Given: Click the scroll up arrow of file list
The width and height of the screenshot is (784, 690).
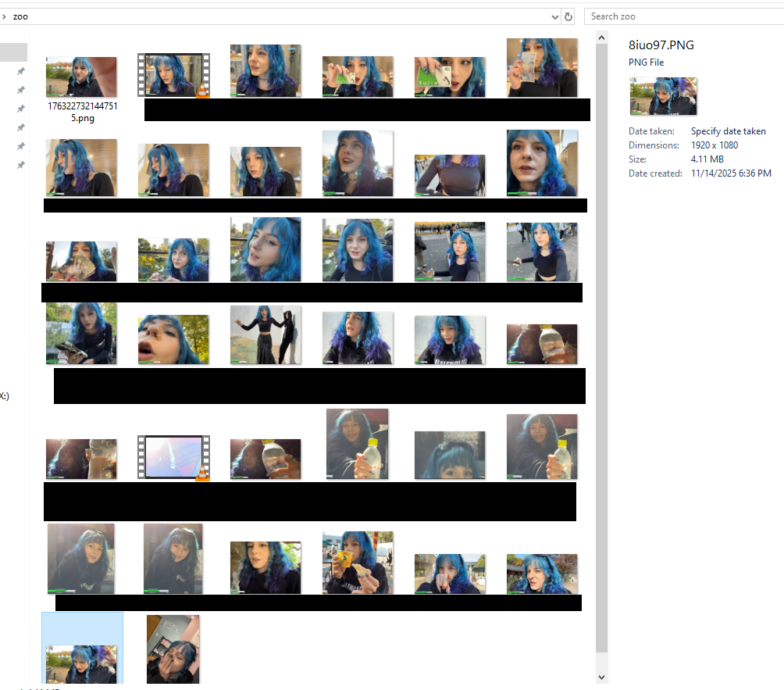Looking at the screenshot, I should pos(601,38).
